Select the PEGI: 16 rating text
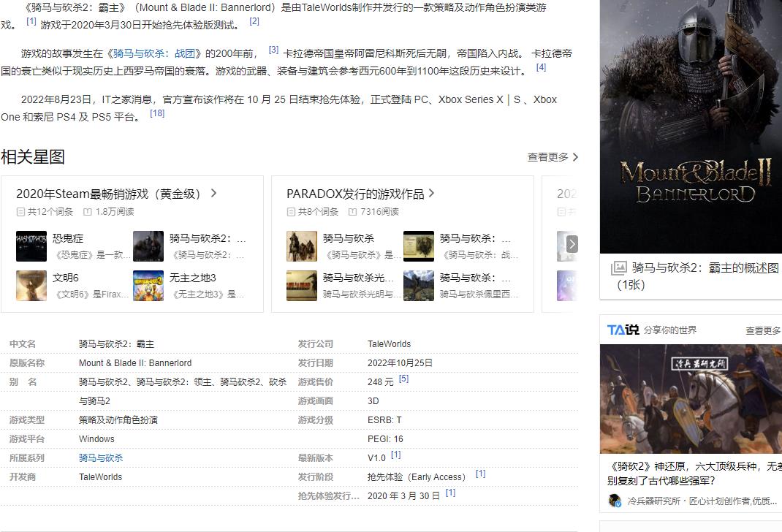The width and height of the screenshot is (782, 532). click(385, 438)
